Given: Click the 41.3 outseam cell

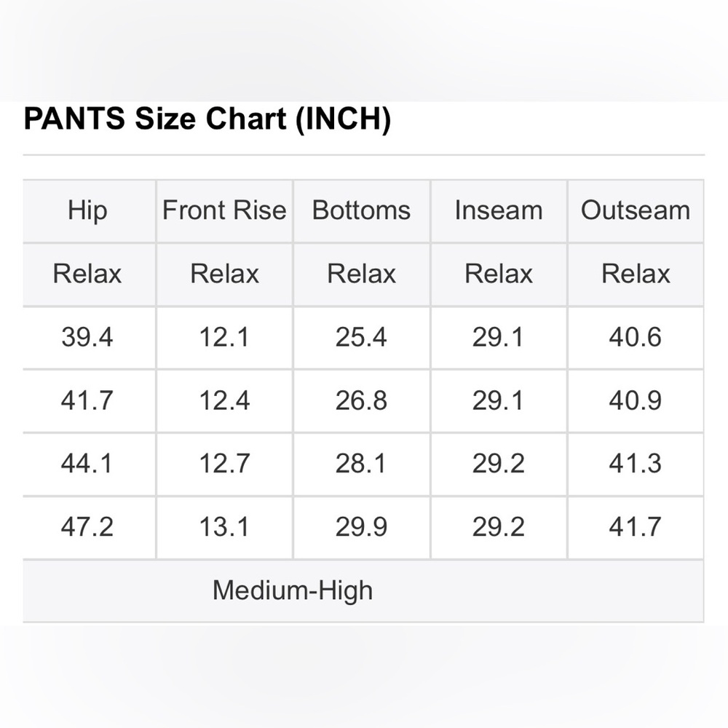Looking at the screenshot, I should [x=635, y=463].
